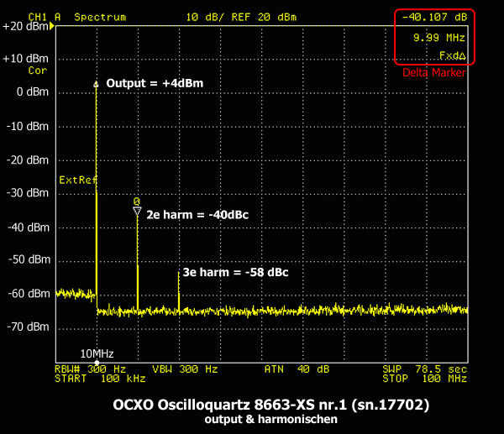The width and height of the screenshot is (504, 434).
Task: Click the 'Output = +4dBm' annotation
Action: point(155,83)
